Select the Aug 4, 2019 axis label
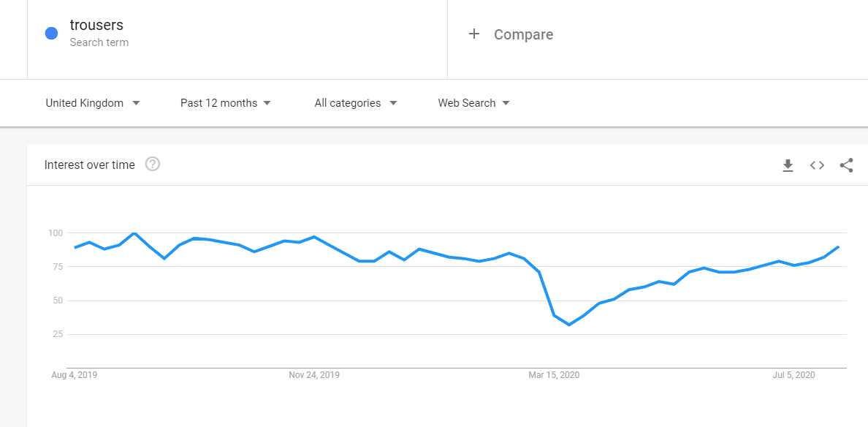The image size is (868, 427). tap(75, 376)
